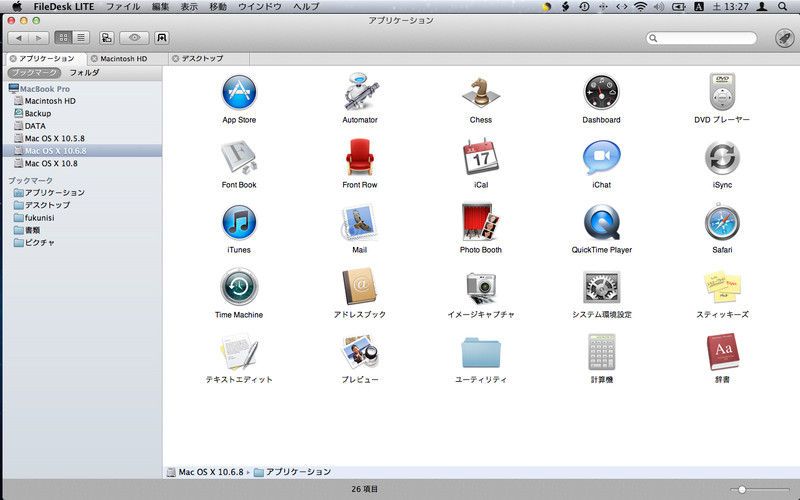Switch to icon grid view

[63, 38]
